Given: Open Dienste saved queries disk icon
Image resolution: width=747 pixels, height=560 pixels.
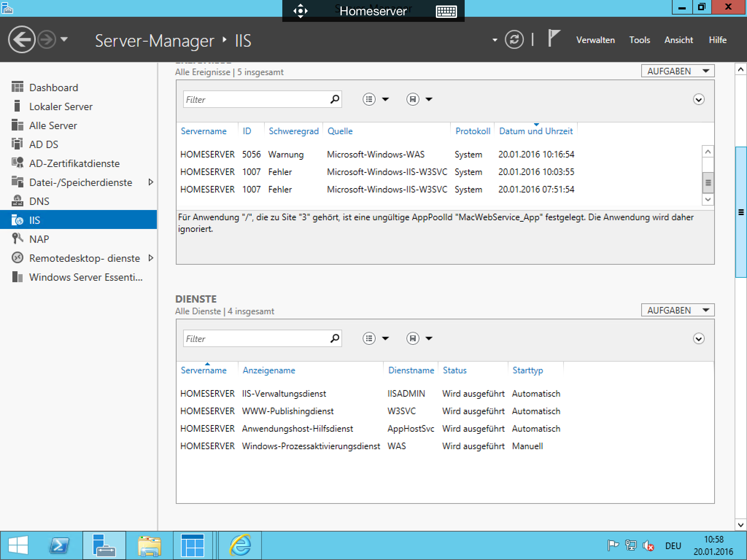Looking at the screenshot, I should [x=413, y=338].
